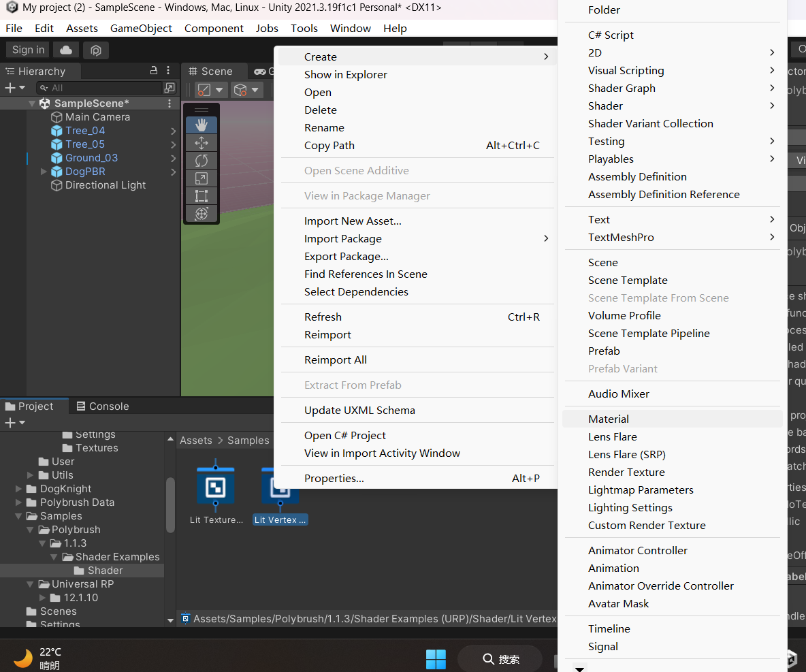This screenshot has width=806, height=672.
Task: Open SampleScene's three-dot options menu
Action: pos(169,103)
